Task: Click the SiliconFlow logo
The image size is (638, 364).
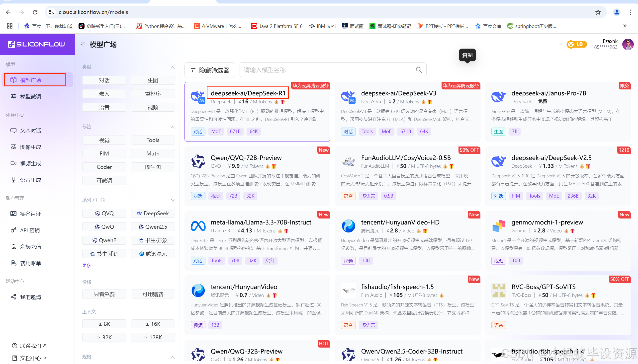Action: click(37, 44)
